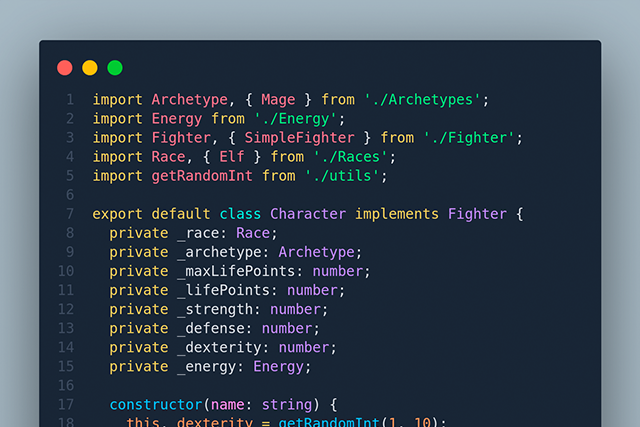The width and height of the screenshot is (640, 427).
Task: Click the export keyword on line 7
Action: point(117,214)
